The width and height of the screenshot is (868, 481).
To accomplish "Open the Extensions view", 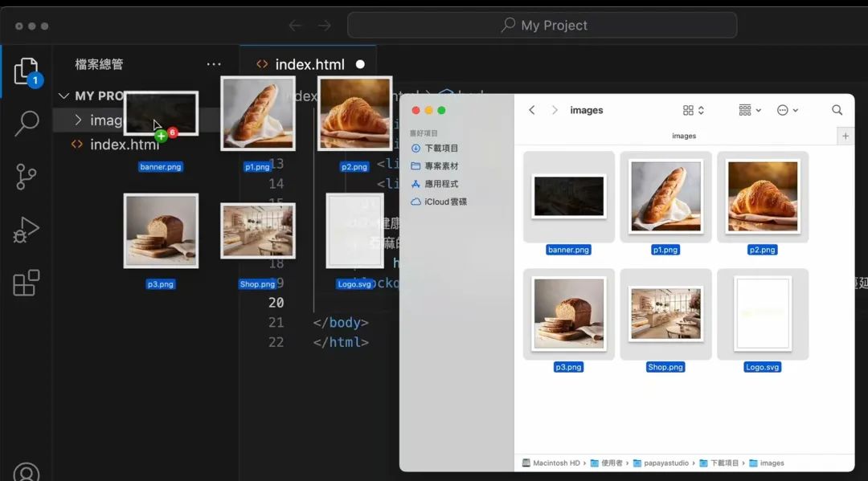I will [27, 283].
